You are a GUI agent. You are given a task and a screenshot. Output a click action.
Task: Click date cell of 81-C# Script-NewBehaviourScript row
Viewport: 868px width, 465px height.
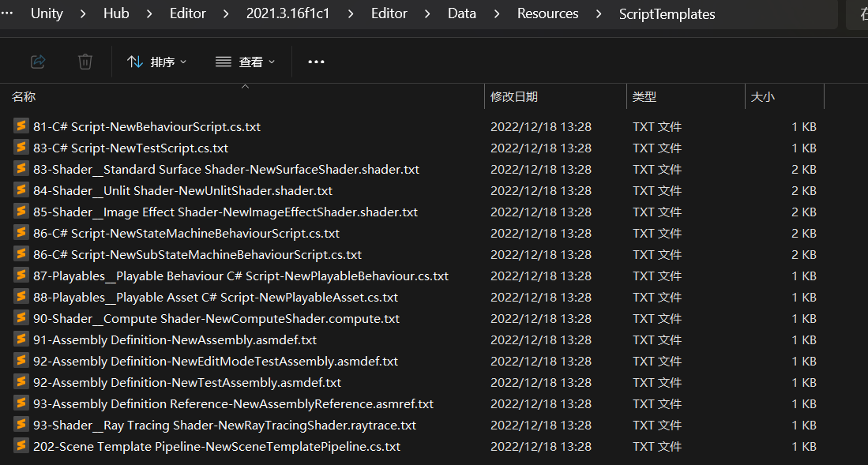point(541,127)
